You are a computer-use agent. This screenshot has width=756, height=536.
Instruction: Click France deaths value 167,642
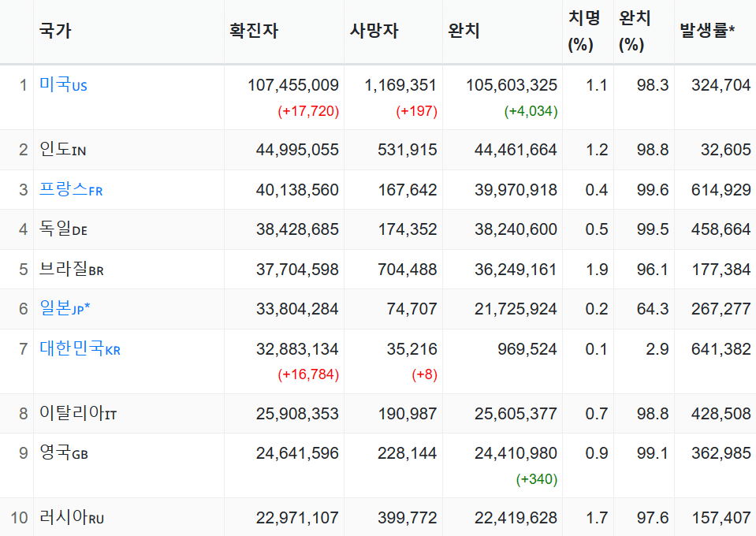coord(408,190)
